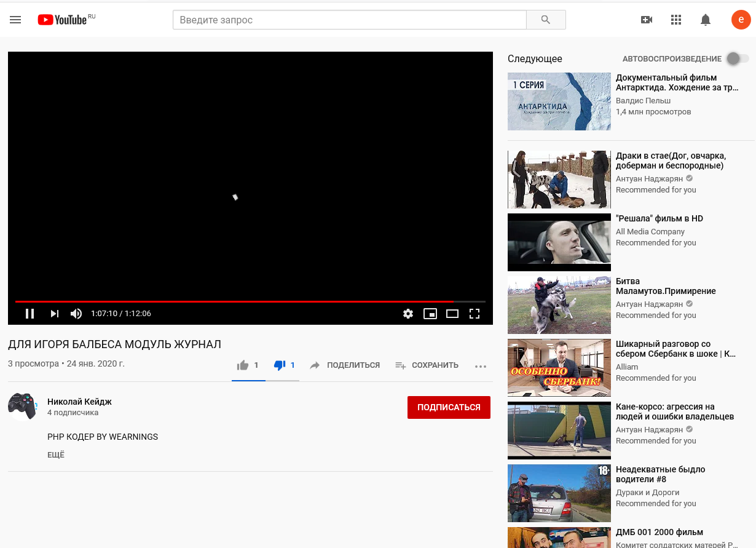Toggle the autoplay switch

[x=737, y=58]
